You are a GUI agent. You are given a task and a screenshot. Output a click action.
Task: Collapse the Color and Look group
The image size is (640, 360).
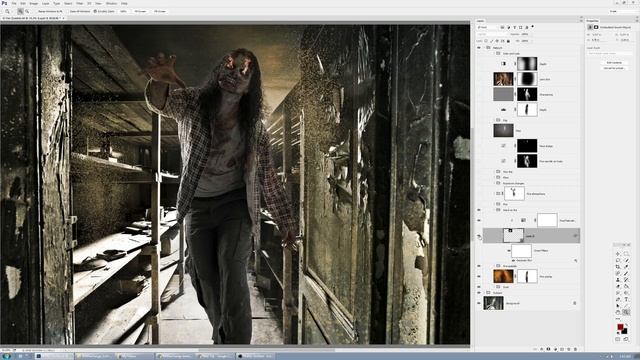pyautogui.click(x=494, y=53)
